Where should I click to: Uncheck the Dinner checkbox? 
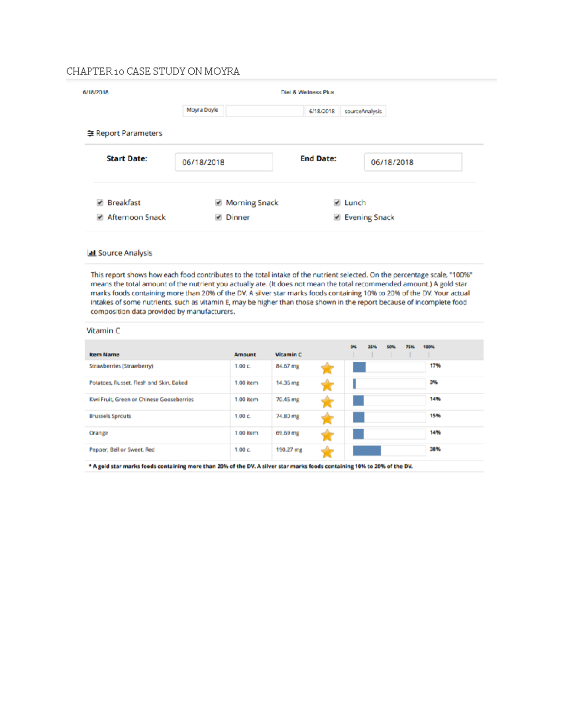219,217
